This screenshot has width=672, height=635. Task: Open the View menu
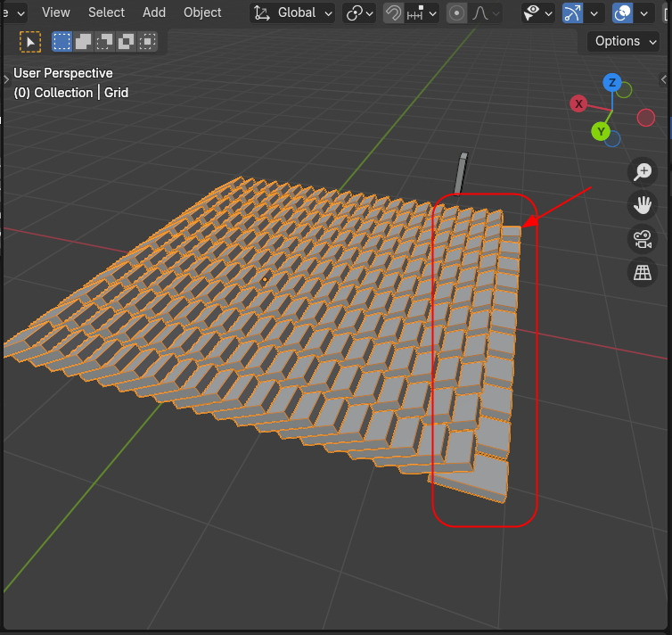pos(56,12)
